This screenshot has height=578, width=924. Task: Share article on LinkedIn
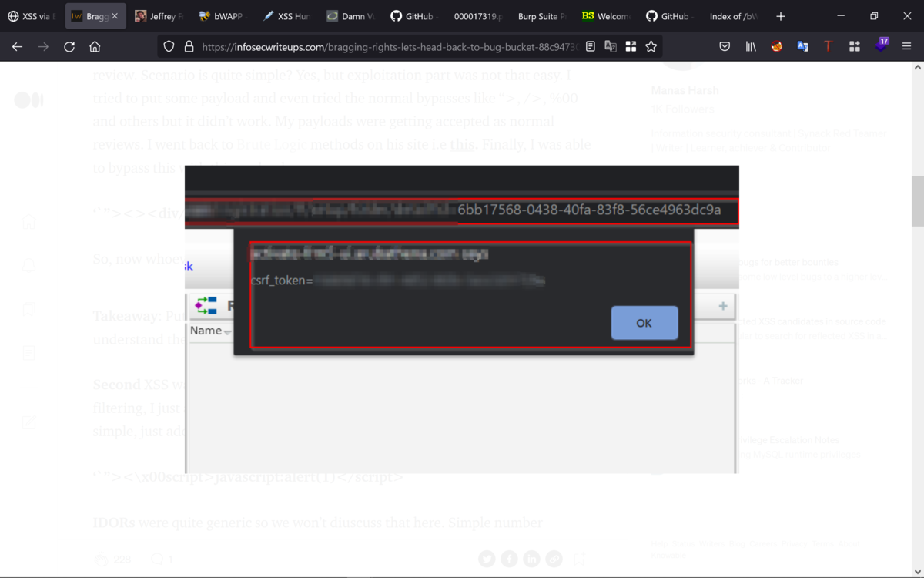pos(531,559)
